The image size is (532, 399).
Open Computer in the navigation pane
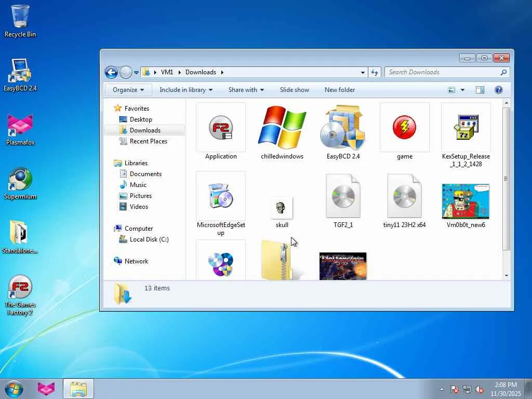pos(138,229)
